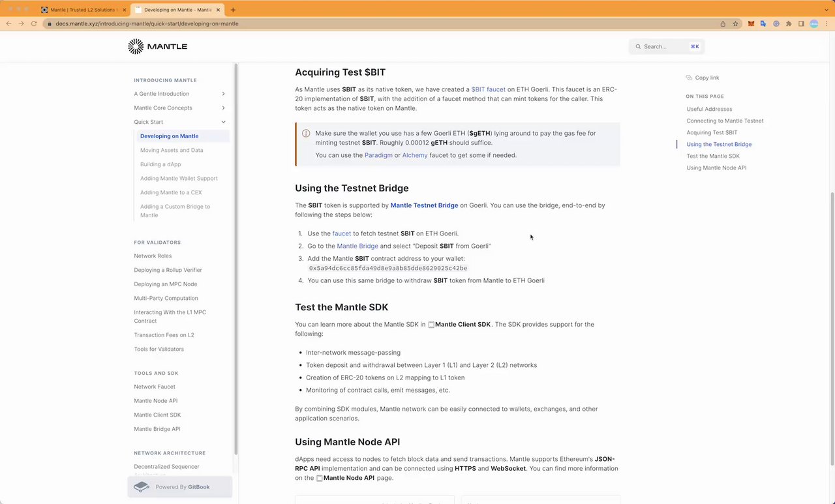Follow the Mantle Testnet Bridge link
Screen dimensions: 835x504
[x=424, y=205]
